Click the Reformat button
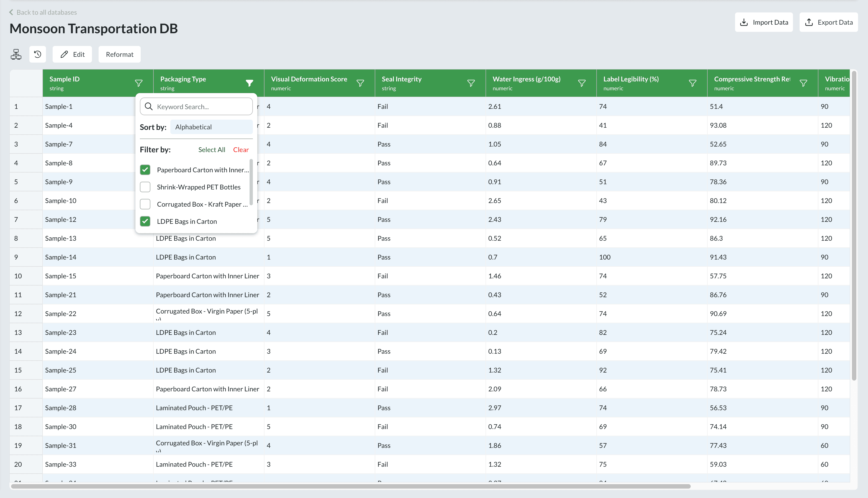This screenshot has height=498, width=868. tap(119, 54)
